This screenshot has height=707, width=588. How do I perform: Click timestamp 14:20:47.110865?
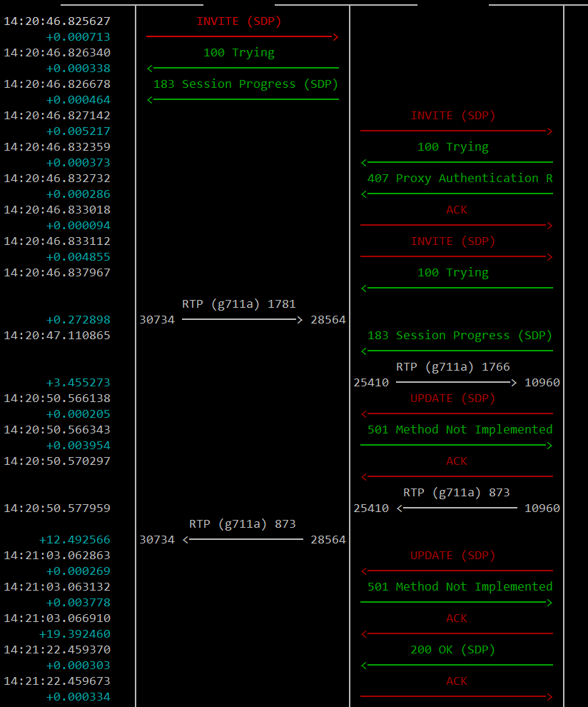[x=57, y=336]
